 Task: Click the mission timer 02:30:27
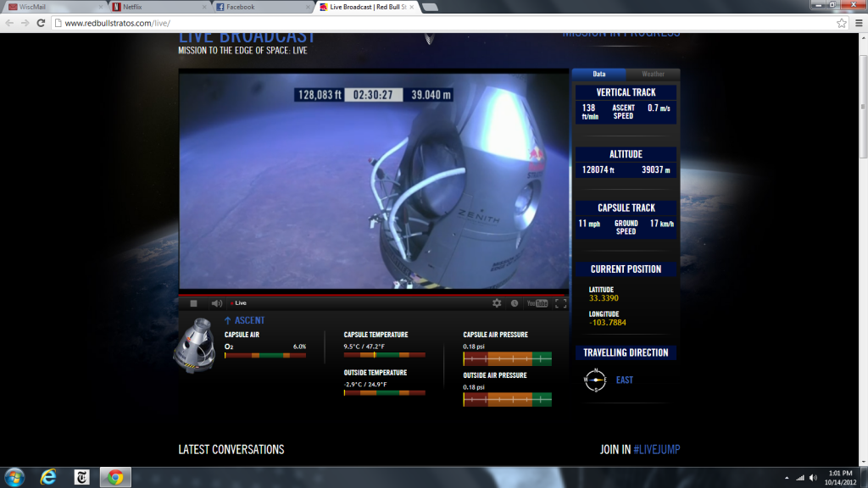click(373, 95)
